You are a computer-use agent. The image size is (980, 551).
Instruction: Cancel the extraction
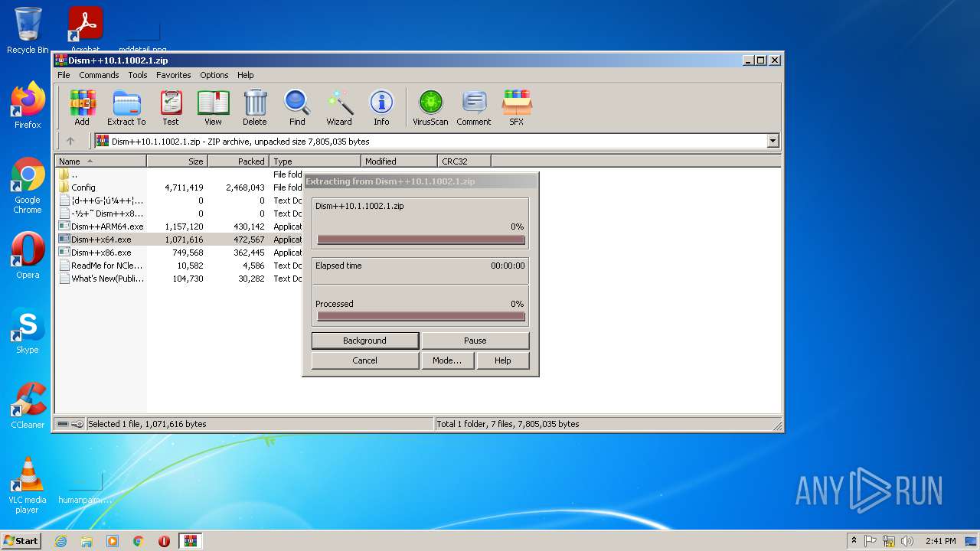point(365,360)
